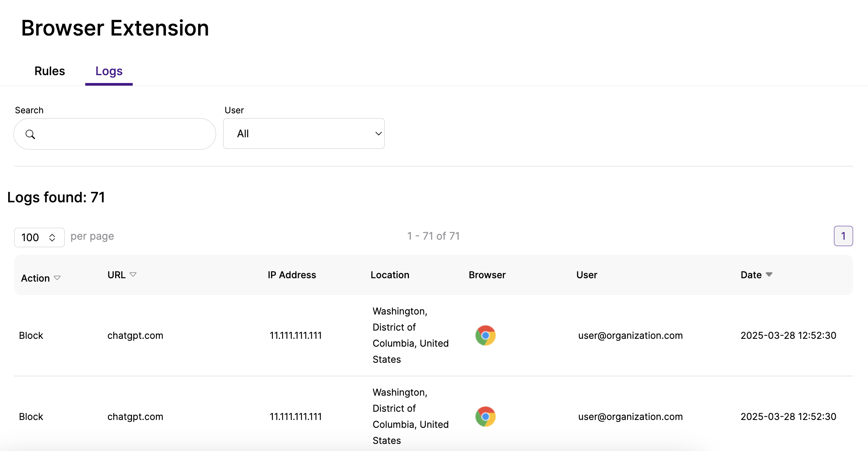
Task: Click user@organization.com in the first row
Action: 630,335
